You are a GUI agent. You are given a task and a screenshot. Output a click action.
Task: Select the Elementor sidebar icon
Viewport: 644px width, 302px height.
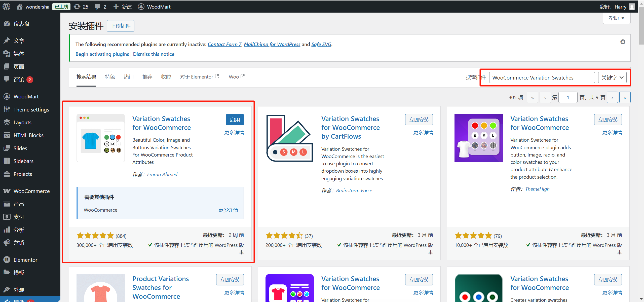pyautogui.click(x=7, y=260)
